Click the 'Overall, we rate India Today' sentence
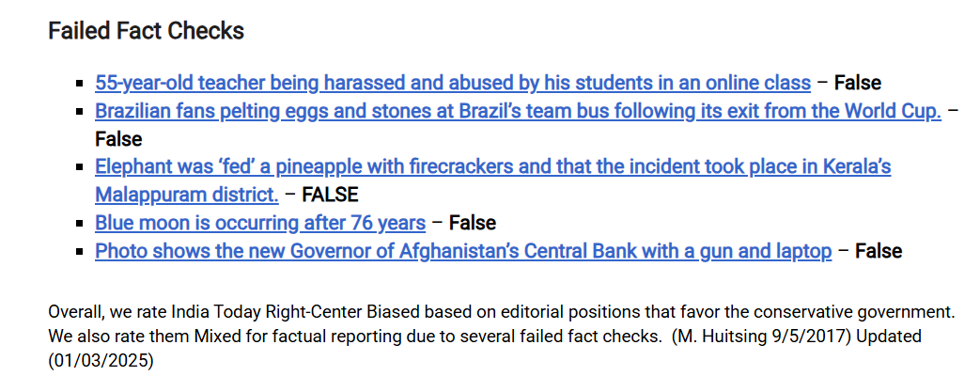The height and width of the screenshot is (392, 980). pos(503,311)
